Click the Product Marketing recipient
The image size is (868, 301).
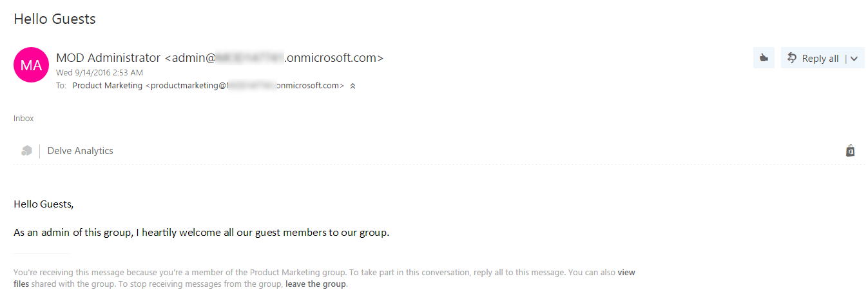coord(107,85)
